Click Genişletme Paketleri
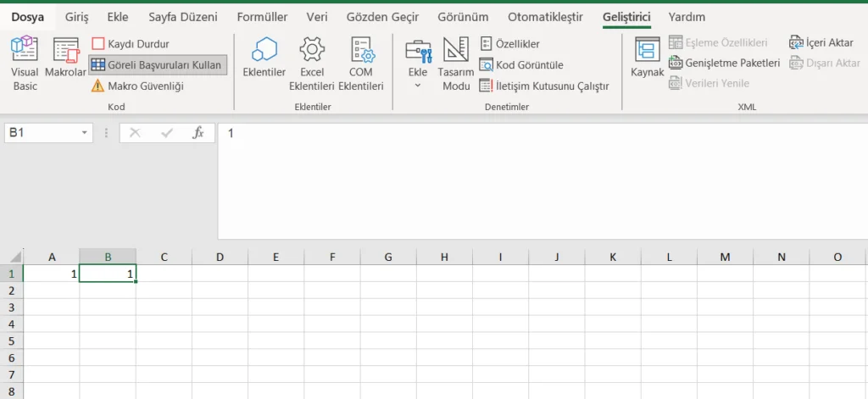 point(725,63)
